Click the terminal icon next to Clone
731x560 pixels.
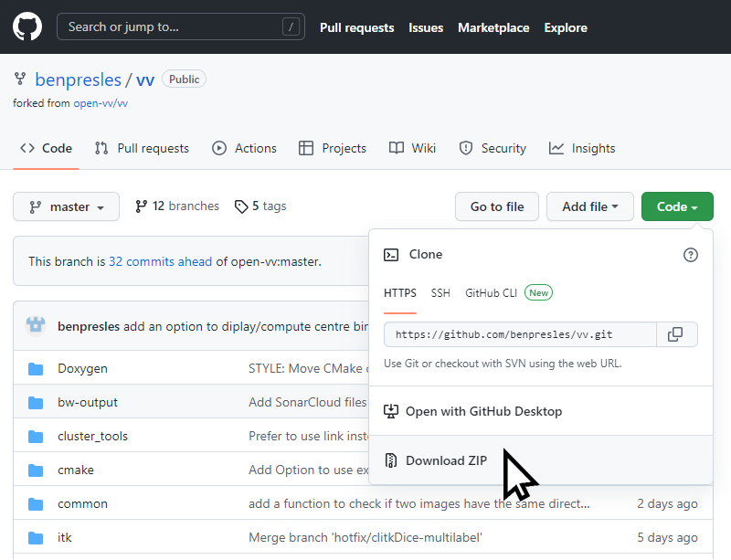391,255
